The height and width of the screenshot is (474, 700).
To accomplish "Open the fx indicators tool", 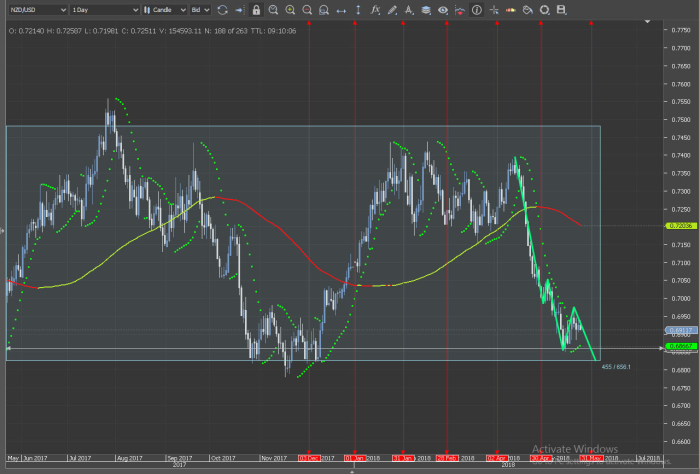I will (375, 10).
